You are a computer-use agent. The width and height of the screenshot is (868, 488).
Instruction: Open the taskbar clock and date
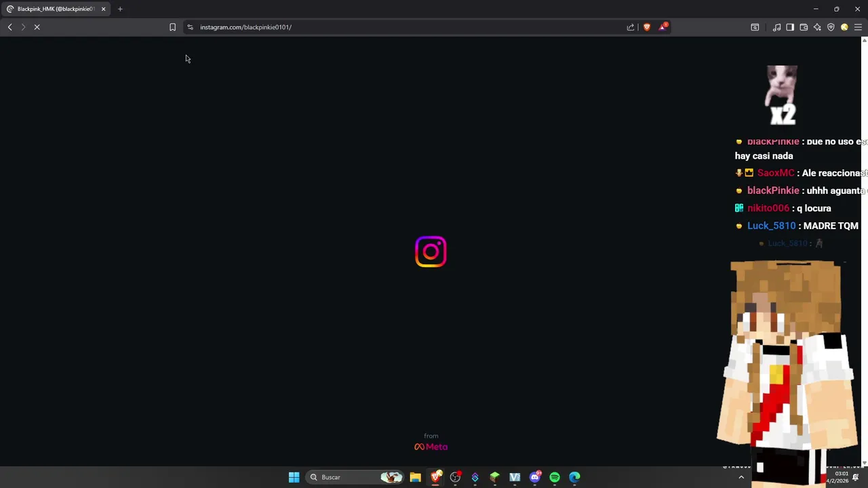(x=837, y=477)
